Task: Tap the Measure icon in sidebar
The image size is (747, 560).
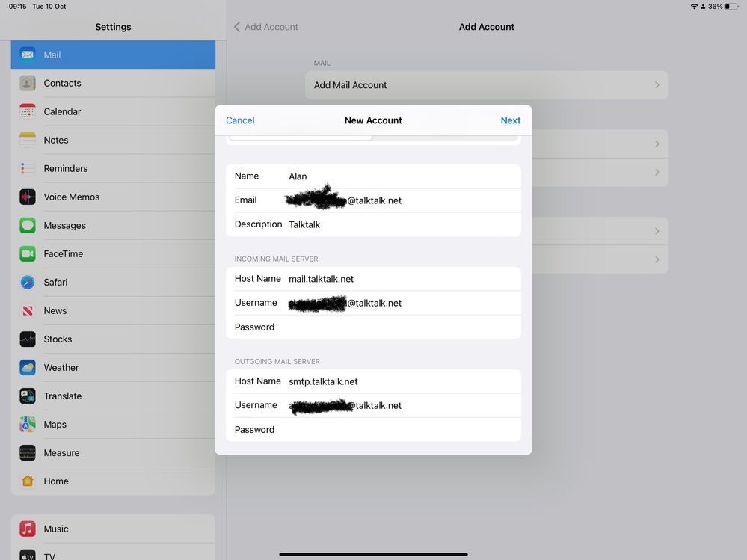Action: [x=28, y=453]
